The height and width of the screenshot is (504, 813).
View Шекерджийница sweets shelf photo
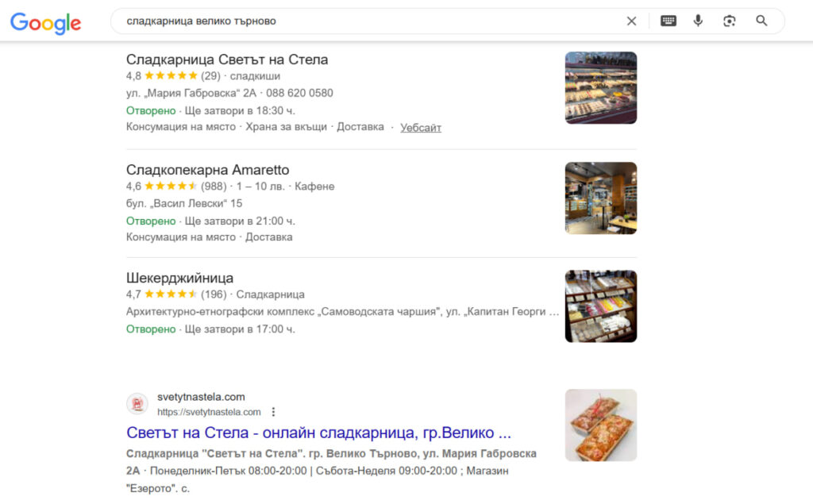click(x=601, y=306)
